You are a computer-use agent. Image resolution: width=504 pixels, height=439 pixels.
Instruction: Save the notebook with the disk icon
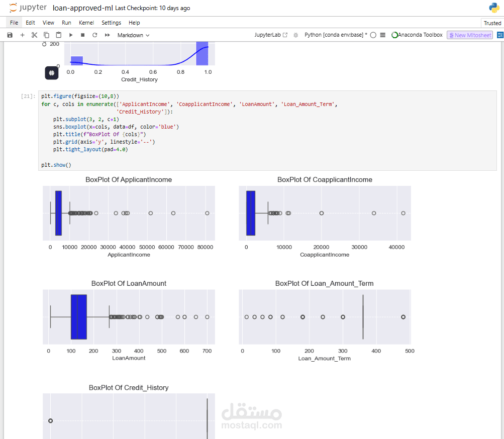click(10, 35)
